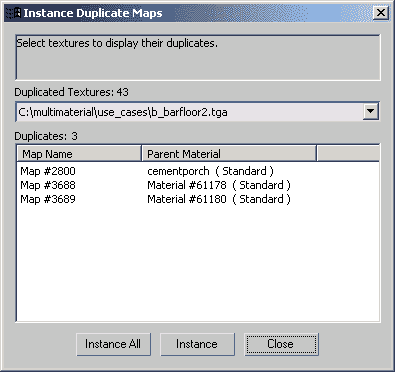
Task: Sort list by Map Name column header
Action: pos(79,154)
